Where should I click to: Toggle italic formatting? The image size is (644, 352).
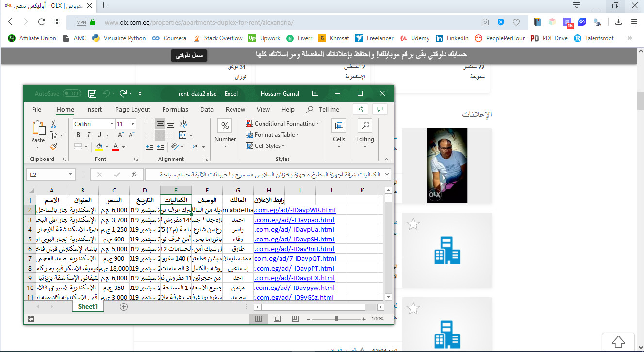click(x=89, y=135)
